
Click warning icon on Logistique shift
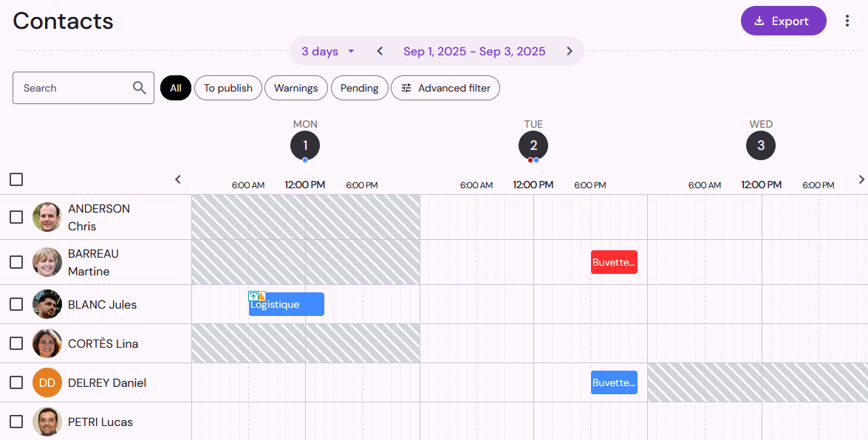[262, 296]
